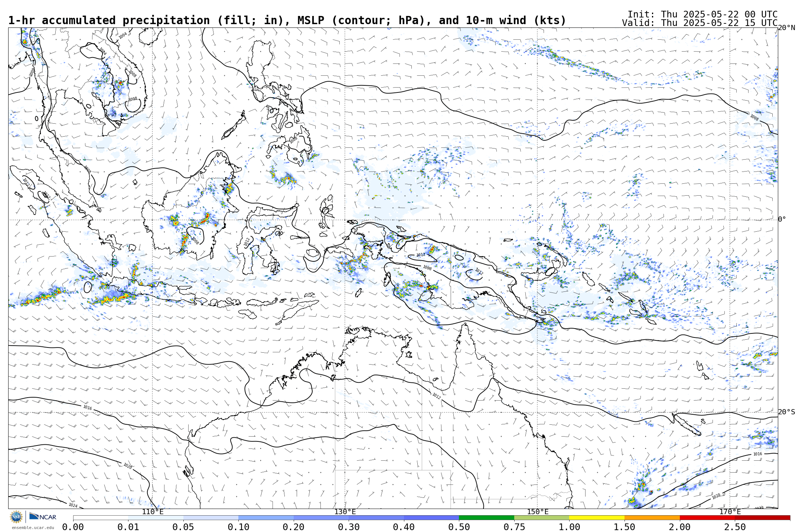The width and height of the screenshot is (802, 532).
Task: Click the NSF logo emblem
Action: (x=16, y=516)
